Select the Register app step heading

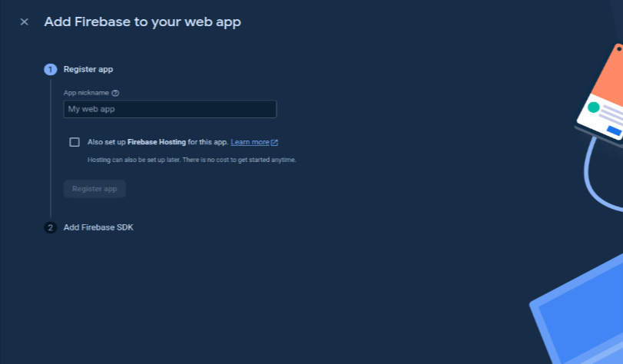88,69
